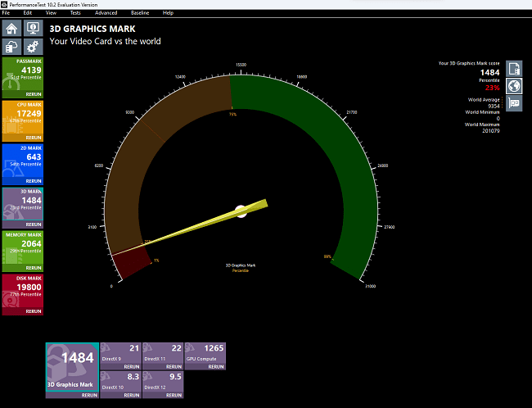The height and width of the screenshot is (408, 532).
Task: Open the View menu
Action: [x=51, y=13]
